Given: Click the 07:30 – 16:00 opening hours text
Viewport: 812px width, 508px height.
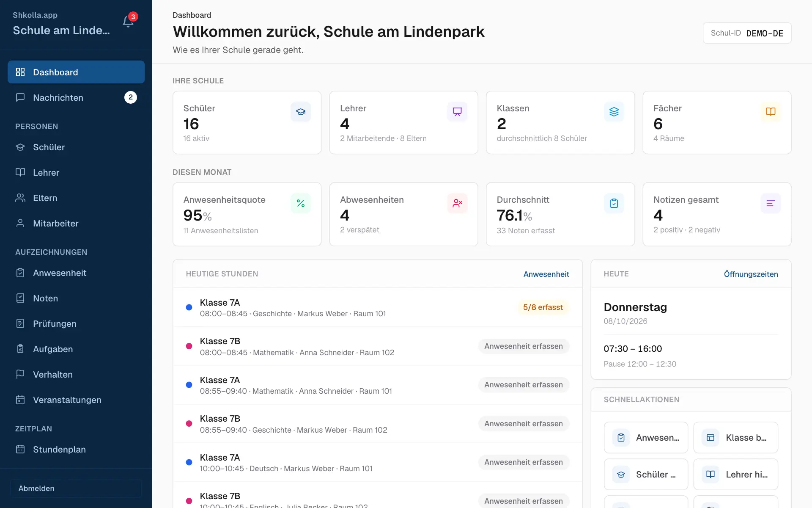Looking at the screenshot, I should [x=633, y=349].
